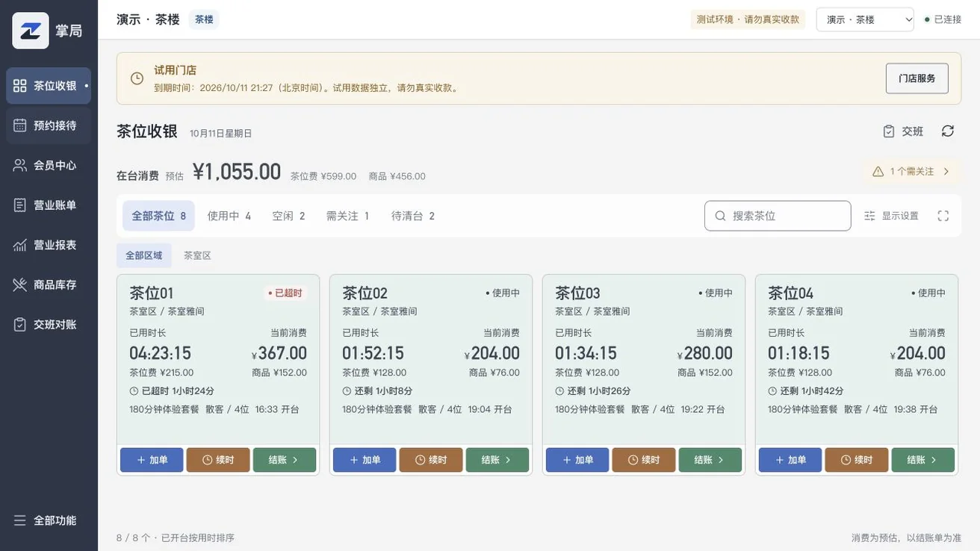The width and height of the screenshot is (980, 551).
Task: Open 交班对账 in the sidebar
Action: [49, 324]
